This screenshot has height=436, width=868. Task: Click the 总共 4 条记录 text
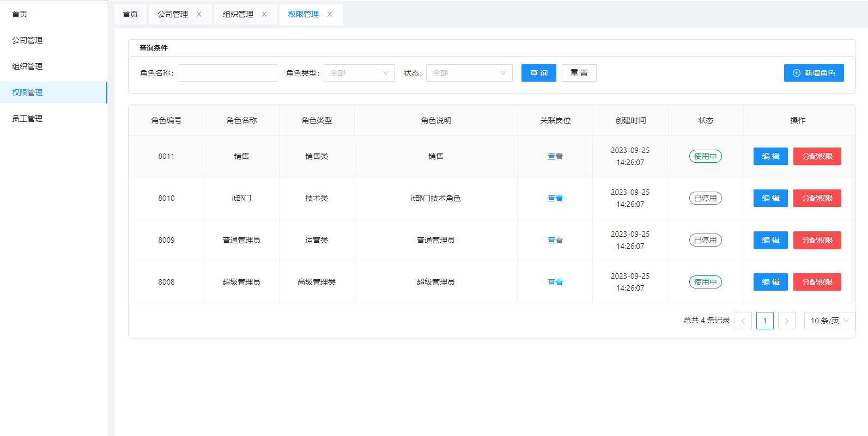(707, 321)
